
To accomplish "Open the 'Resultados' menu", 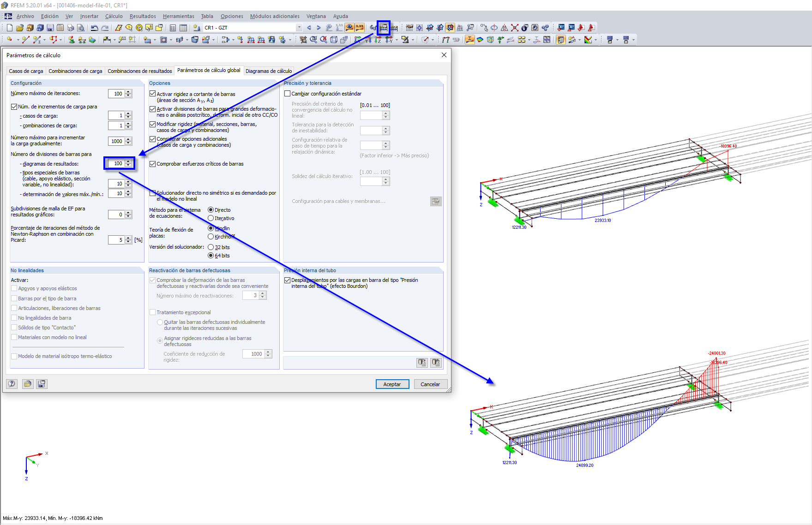I will point(143,16).
